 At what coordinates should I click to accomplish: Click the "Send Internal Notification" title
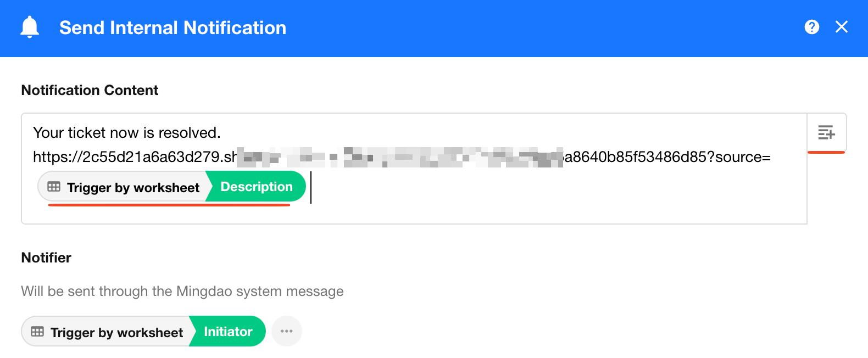click(173, 27)
